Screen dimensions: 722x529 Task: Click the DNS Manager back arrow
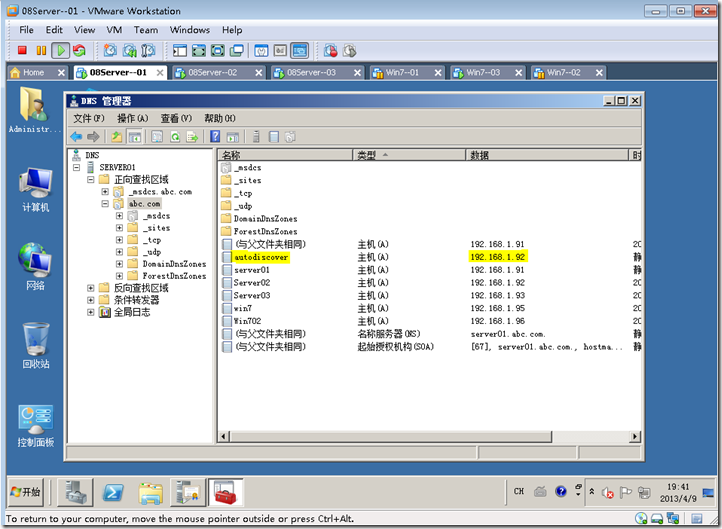pos(76,137)
